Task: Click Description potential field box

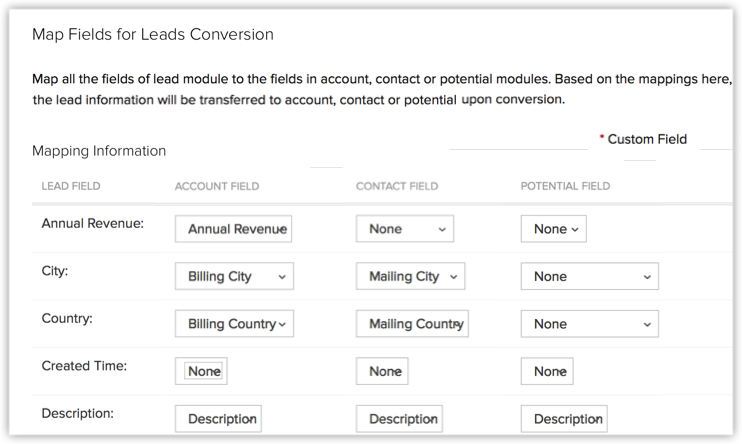Action: pos(564,419)
